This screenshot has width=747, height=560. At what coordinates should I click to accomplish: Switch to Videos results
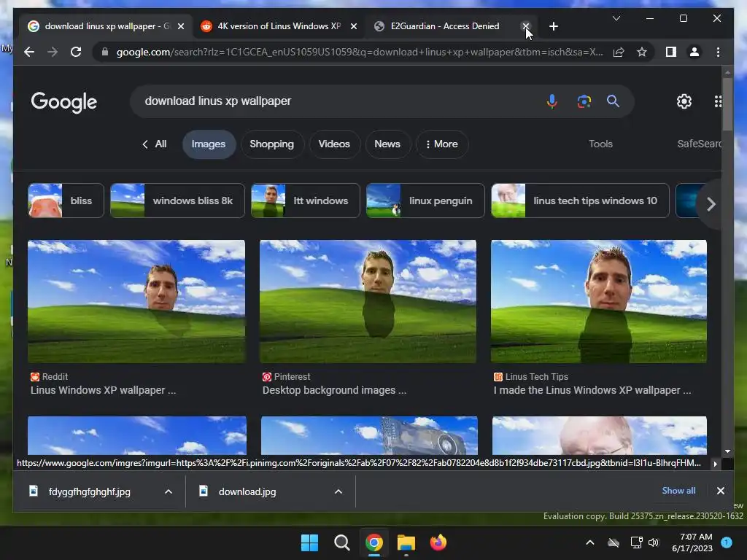point(334,144)
